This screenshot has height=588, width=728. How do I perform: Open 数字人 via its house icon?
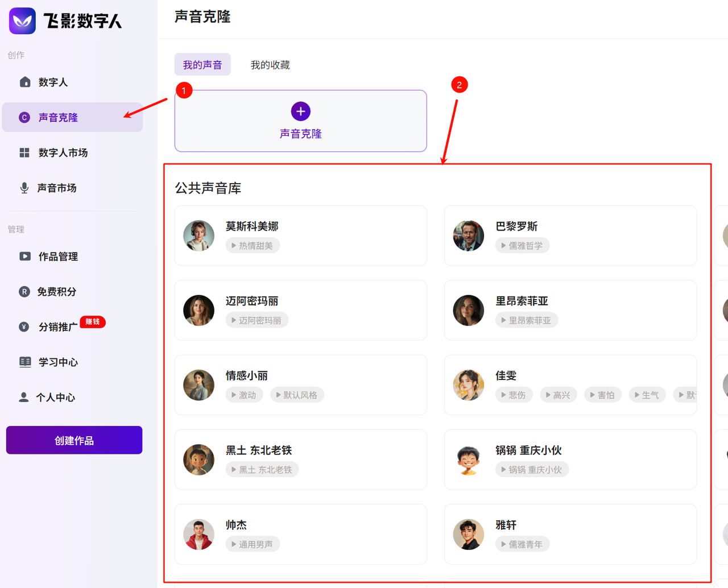pos(25,82)
